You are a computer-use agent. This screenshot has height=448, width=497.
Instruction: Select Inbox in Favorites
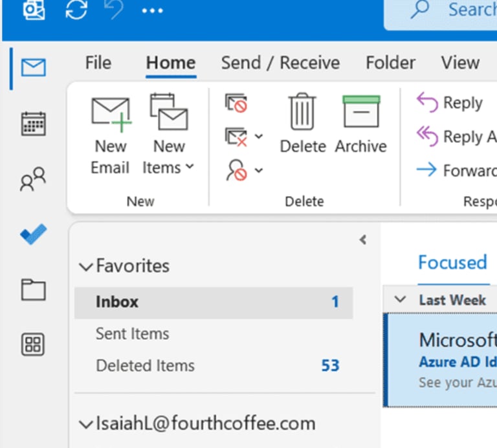click(214, 302)
